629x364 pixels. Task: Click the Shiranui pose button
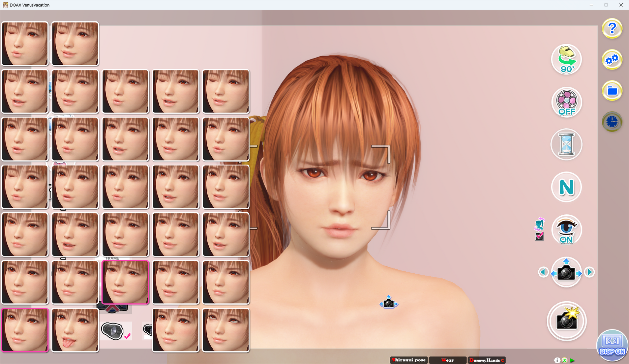tap(409, 360)
